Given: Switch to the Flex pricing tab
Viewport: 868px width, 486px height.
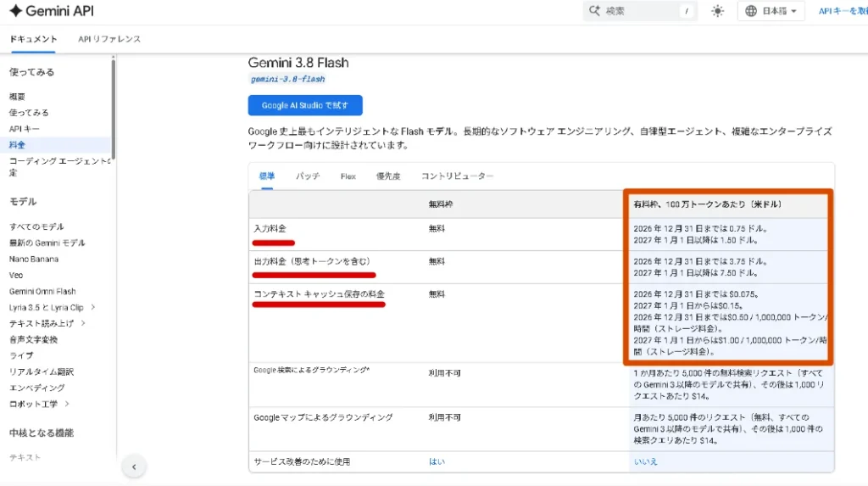Looking at the screenshot, I should 348,176.
